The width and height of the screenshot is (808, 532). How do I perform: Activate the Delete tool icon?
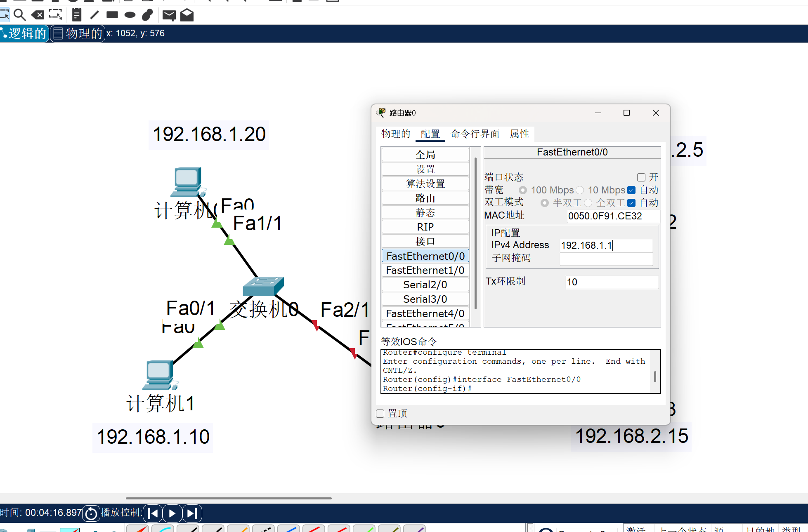pyautogui.click(x=38, y=15)
